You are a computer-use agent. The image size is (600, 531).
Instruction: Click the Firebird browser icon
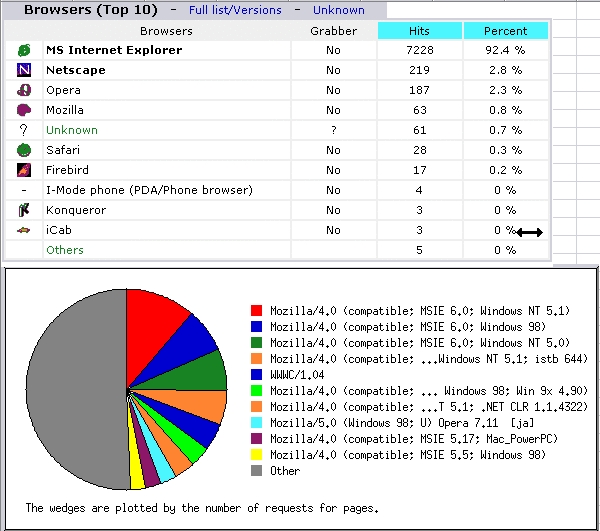25,170
